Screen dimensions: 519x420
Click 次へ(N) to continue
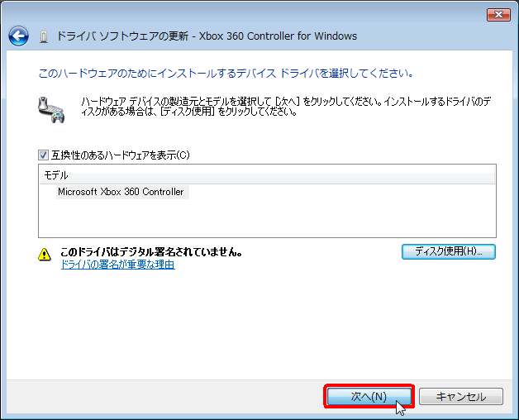click(x=369, y=396)
